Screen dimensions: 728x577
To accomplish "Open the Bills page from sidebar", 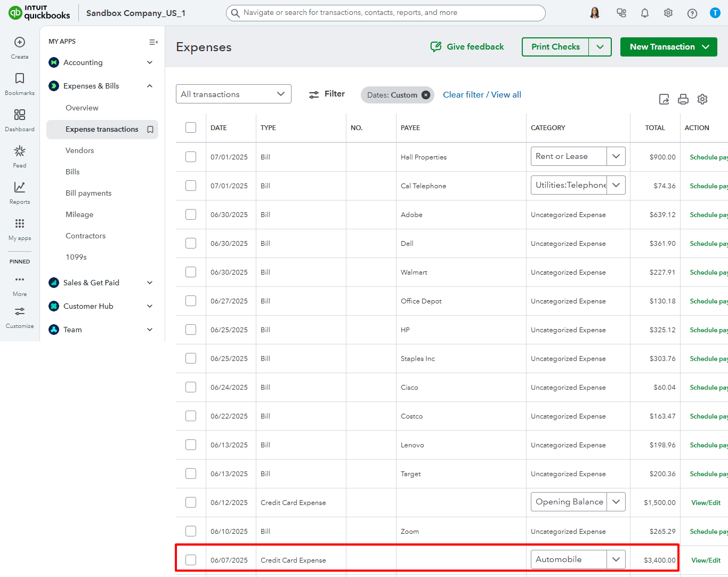I will pos(72,171).
